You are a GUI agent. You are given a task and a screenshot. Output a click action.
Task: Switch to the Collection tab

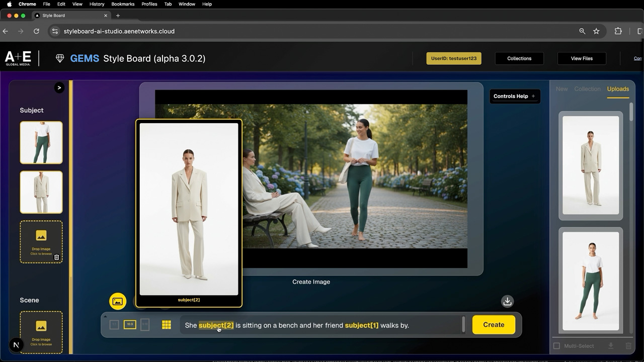click(587, 89)
